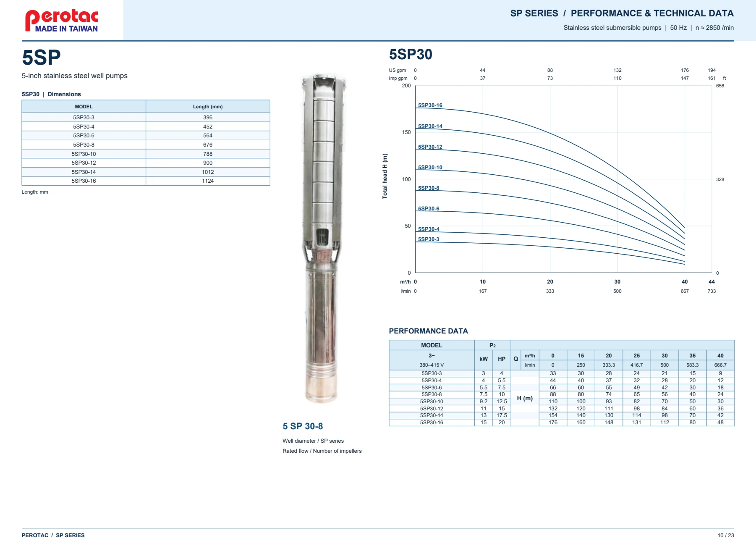This screenshot has height=541, width=756.
Task: Select the length value 900
Action: (x=208, y=163)
